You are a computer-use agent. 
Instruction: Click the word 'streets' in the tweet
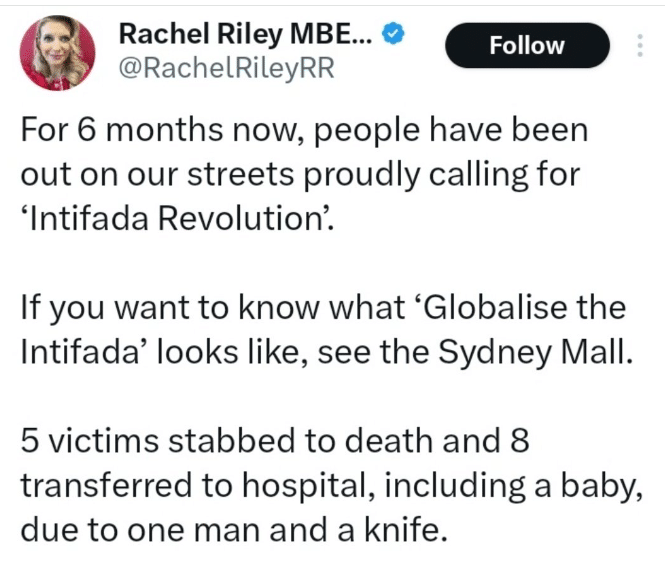240,175
